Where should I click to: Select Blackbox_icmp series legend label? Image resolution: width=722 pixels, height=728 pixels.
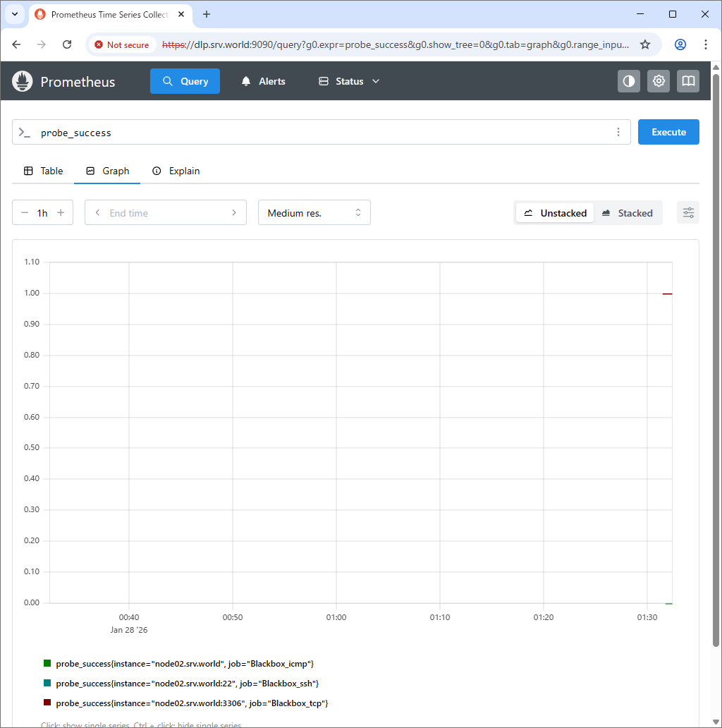[x=185, y=664]
